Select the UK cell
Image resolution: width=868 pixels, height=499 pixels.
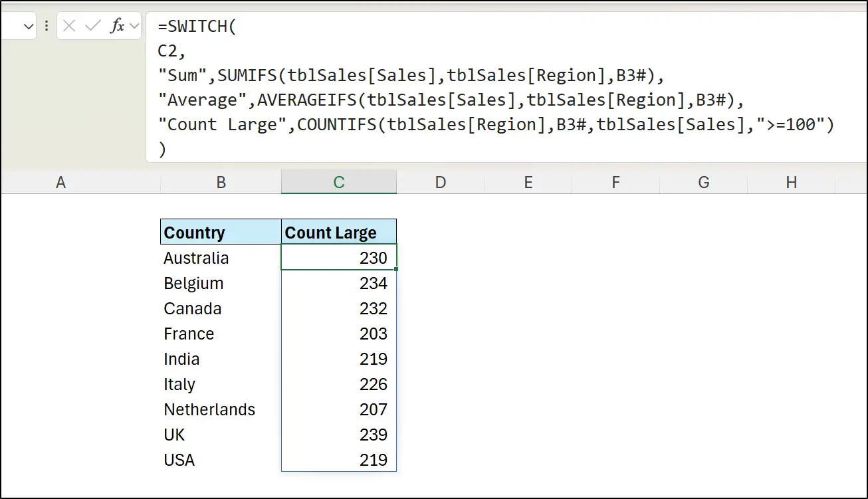click(221, 435)
